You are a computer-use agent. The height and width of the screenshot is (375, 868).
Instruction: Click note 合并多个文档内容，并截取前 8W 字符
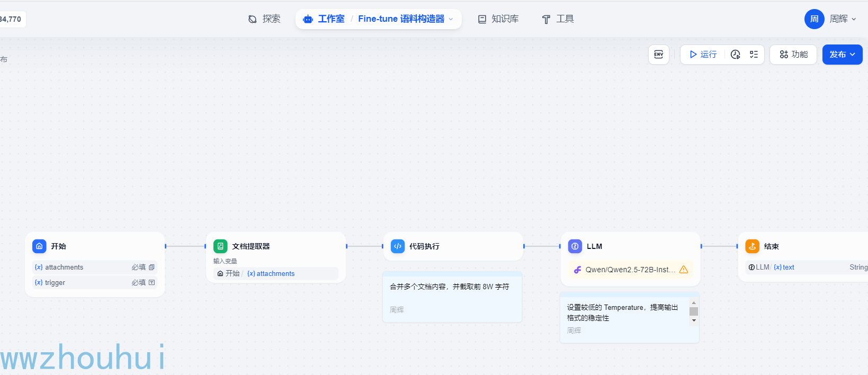click(450, 287)
